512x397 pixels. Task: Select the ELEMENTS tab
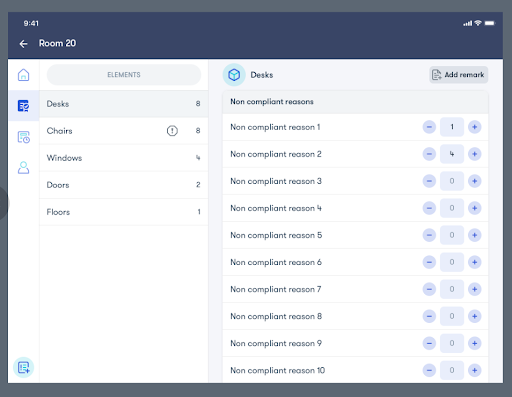(x=124, y=75)
